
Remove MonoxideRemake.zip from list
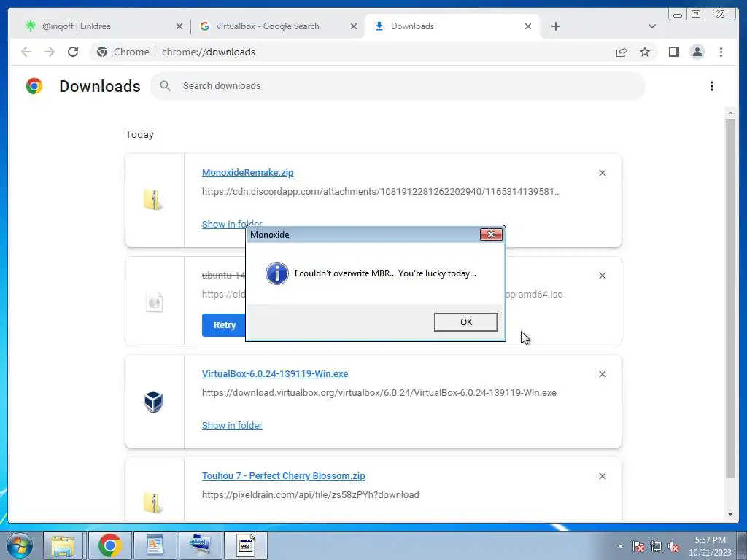point(602,173)
